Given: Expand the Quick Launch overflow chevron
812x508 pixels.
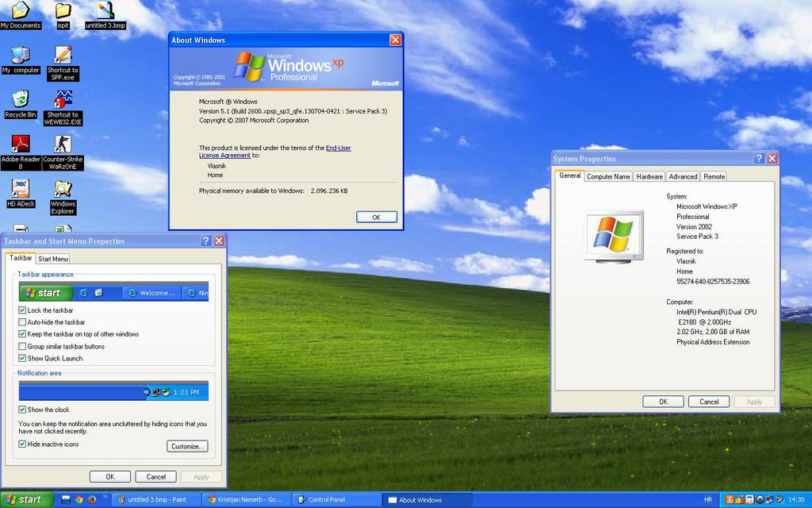Looking at the screenshot, I should [x=105, y=497].
